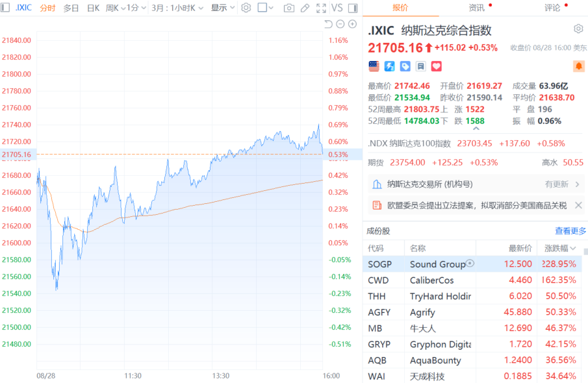Click the 成交量 63.96亿 volume value
Image resolution: width=588 pixels, height=383 pixels.
[x=554, y=86]
